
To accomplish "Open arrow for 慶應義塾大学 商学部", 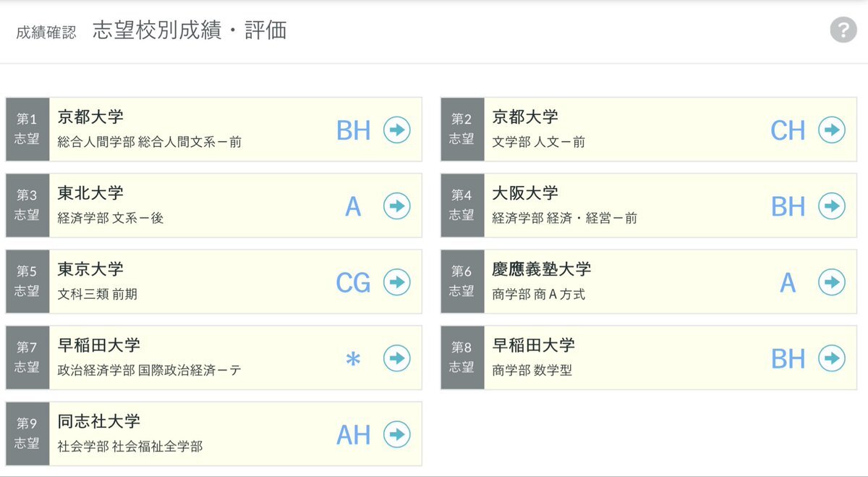I will pos(831,282).
